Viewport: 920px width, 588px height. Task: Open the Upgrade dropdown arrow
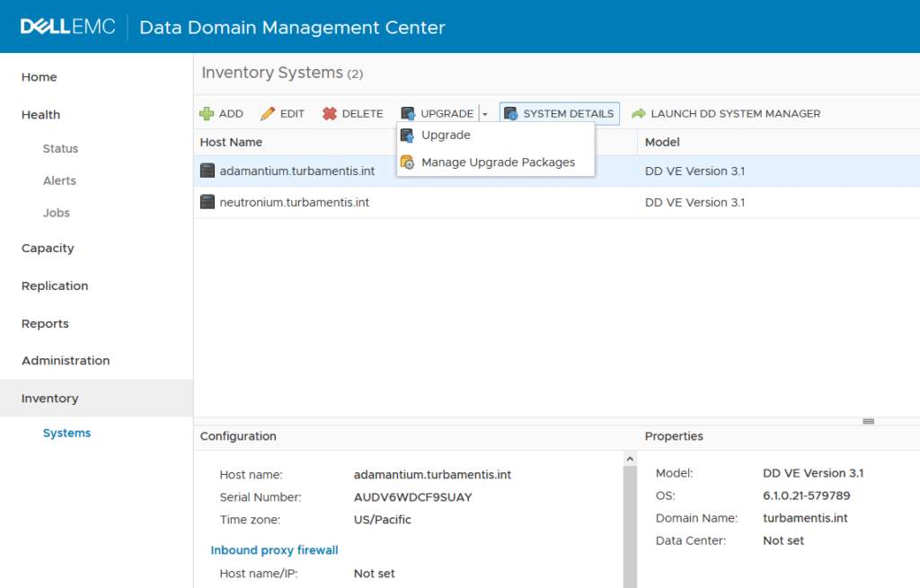(x=484, y=113)
